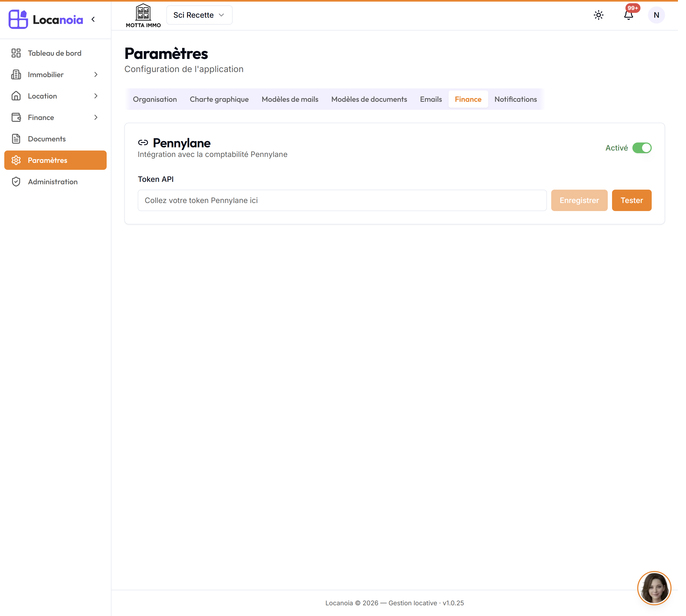
Task: Disable the Pennylane Activé switch
Action: 642,148
